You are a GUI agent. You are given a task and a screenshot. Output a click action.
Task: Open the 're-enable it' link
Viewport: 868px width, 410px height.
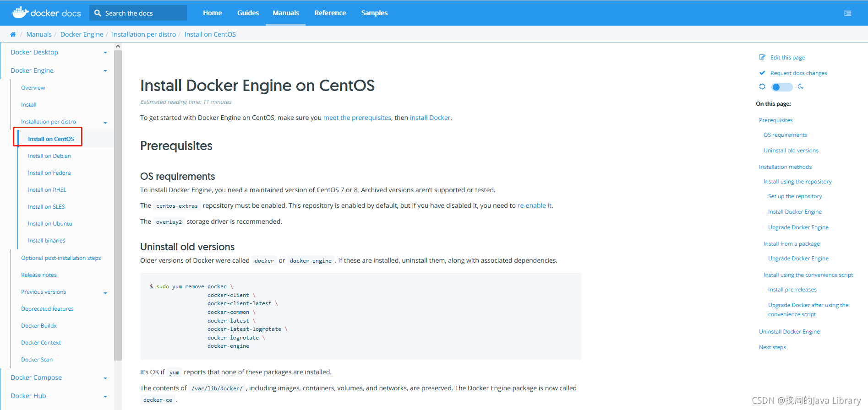pos(534,205)
